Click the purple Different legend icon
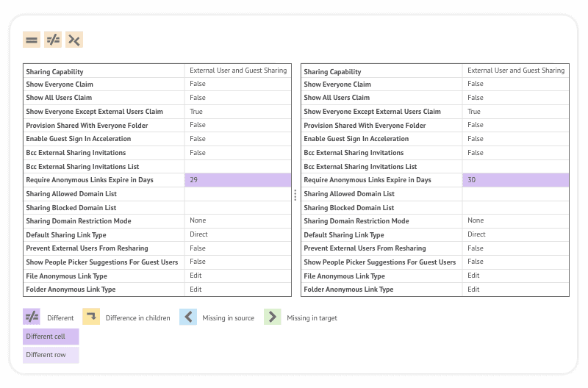The width and height of the screenshot is (588, 388). 32,317
